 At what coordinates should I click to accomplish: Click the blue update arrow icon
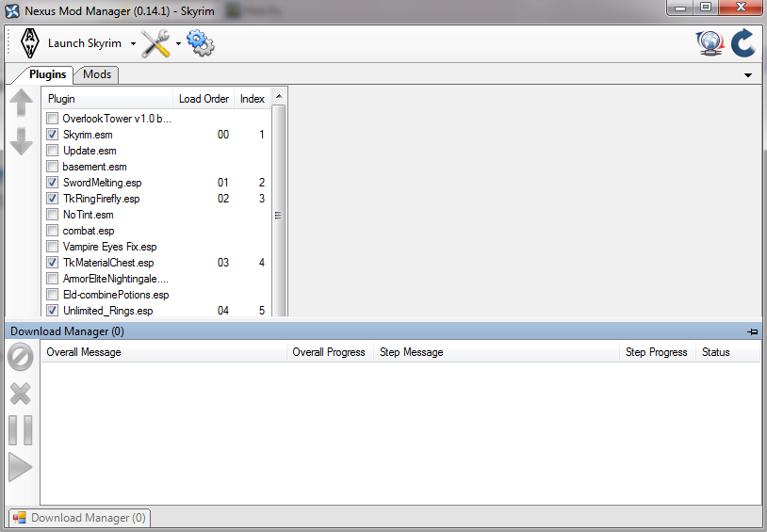click(743, 43)
